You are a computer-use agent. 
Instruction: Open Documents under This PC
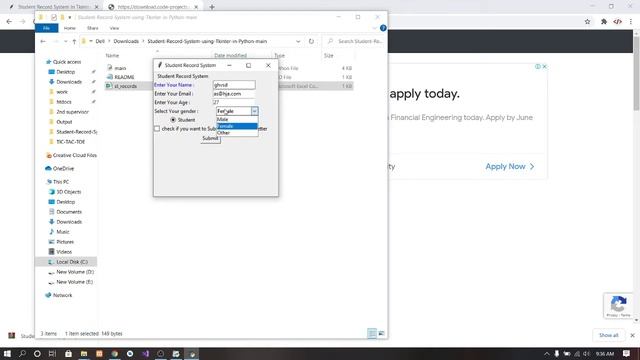click(69, 212)
